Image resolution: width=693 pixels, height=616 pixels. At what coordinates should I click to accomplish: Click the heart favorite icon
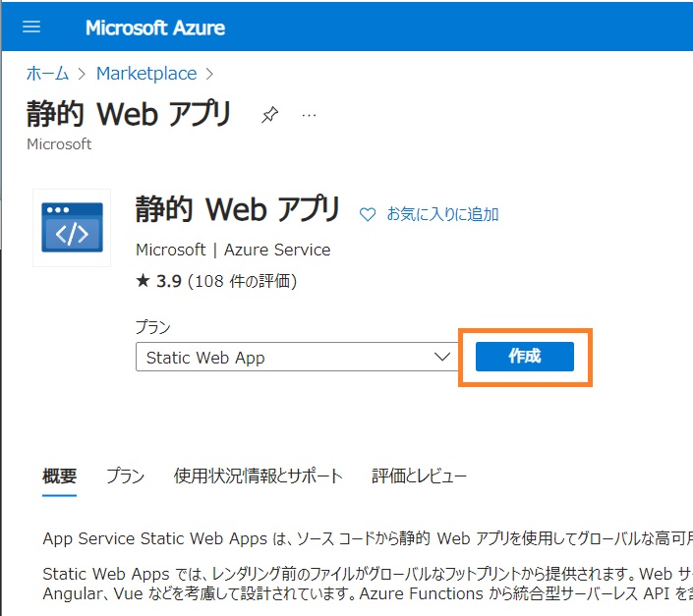(x=368, y=214)
